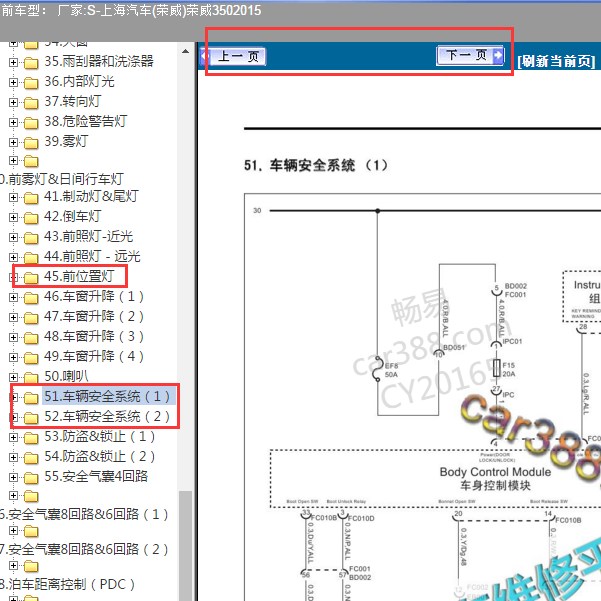This screenshot has height=601, width=601.
Task: Select 前雾灯&日间行车灯 entry
Action: pyautogui.click(x=61, y=179)
